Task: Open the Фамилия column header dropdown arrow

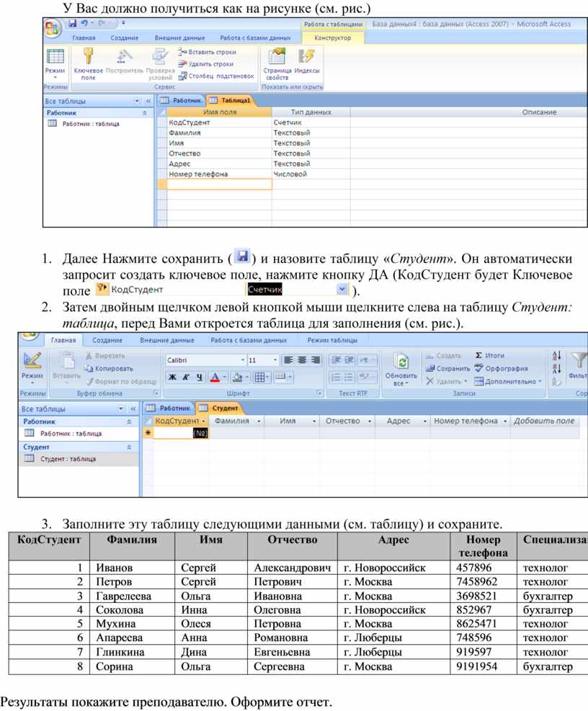Action: click(259, 421)
